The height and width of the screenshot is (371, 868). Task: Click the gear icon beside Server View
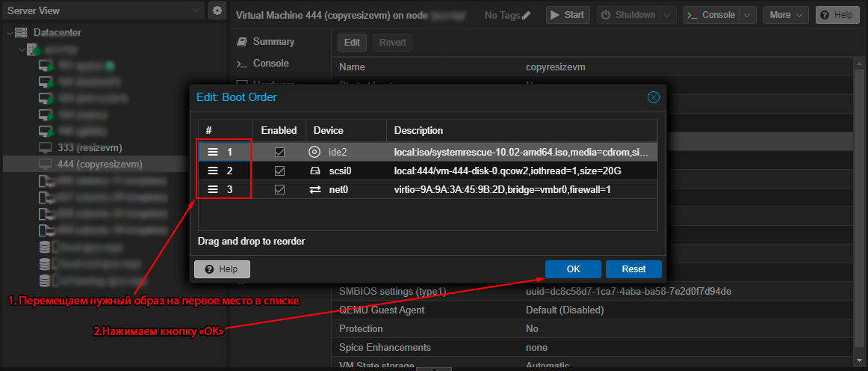point(217,10)
